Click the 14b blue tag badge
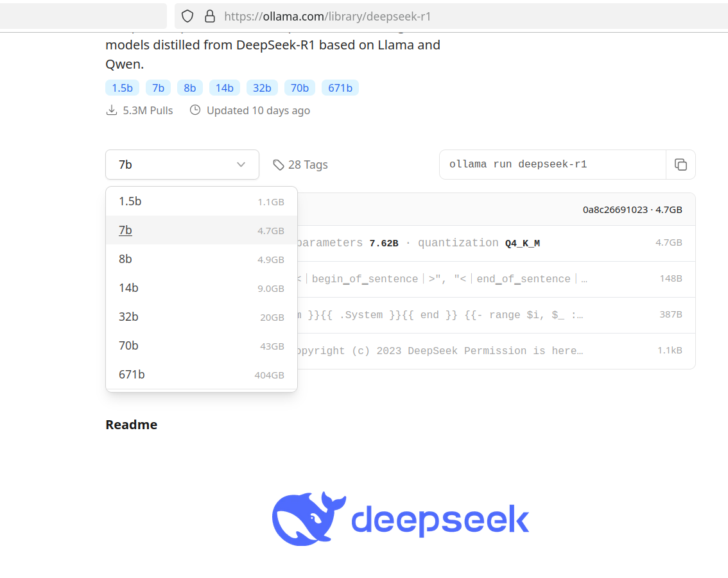 click(x=224, y=88)
